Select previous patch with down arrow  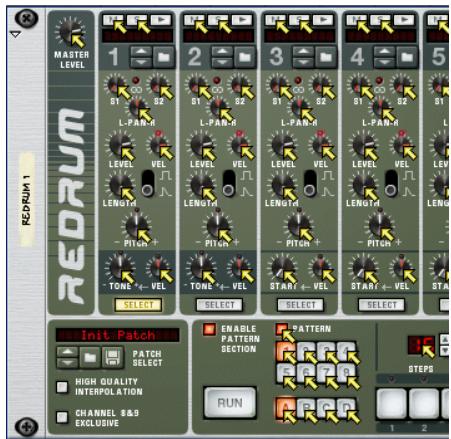67,363
